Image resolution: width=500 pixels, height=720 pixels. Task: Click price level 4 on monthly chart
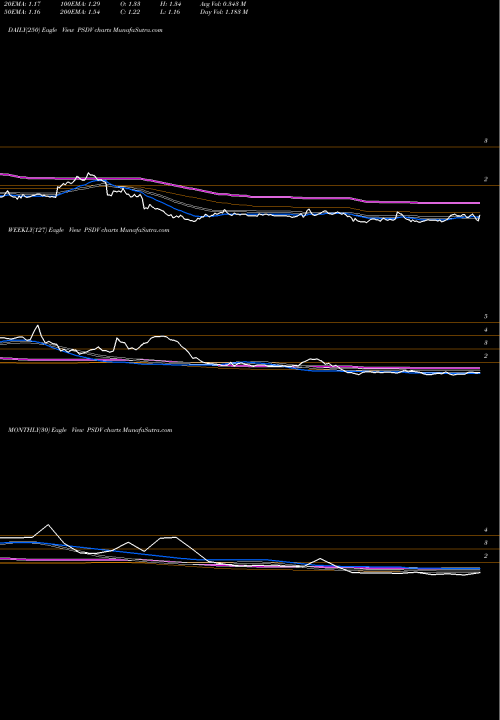(x=486, y=530)
